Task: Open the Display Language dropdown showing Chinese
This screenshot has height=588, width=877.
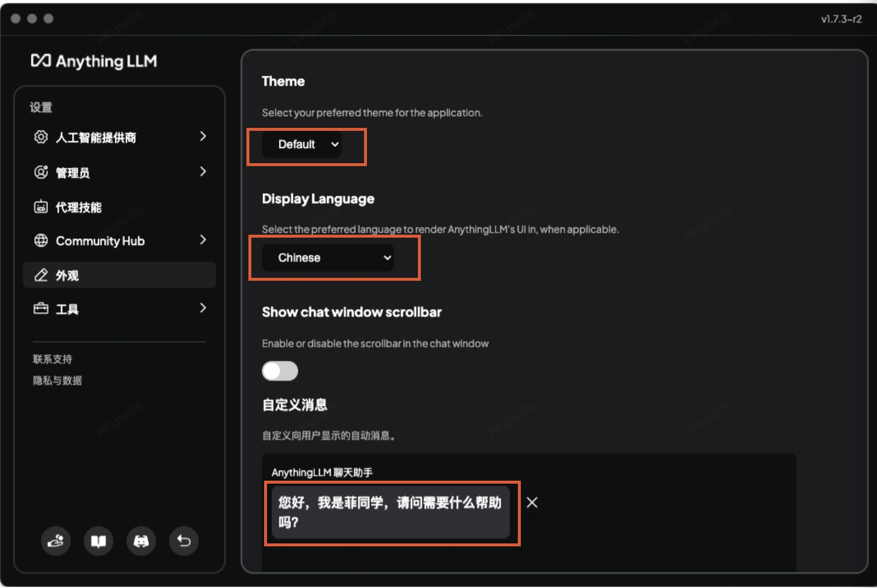Action: [x=327, y=257]
